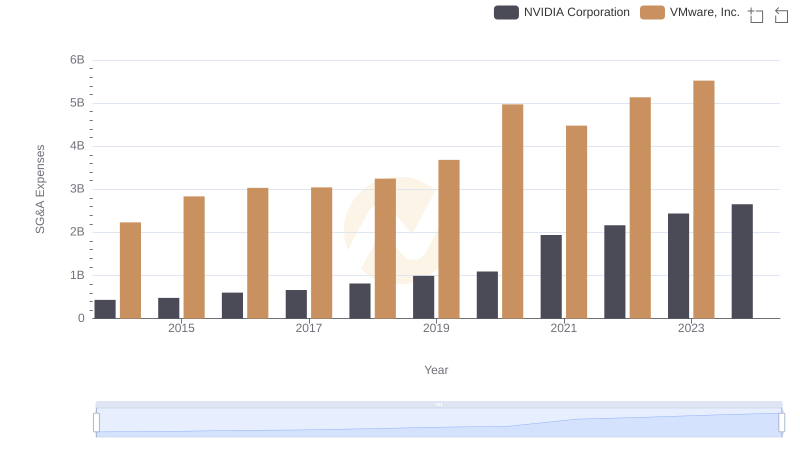
Task: Select the 2017 VMware bar
Action: click(321, 253)
